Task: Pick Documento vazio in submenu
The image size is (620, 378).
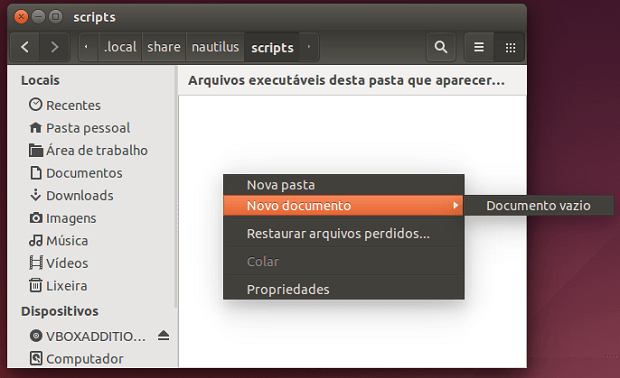Action: tap(539, 206)
